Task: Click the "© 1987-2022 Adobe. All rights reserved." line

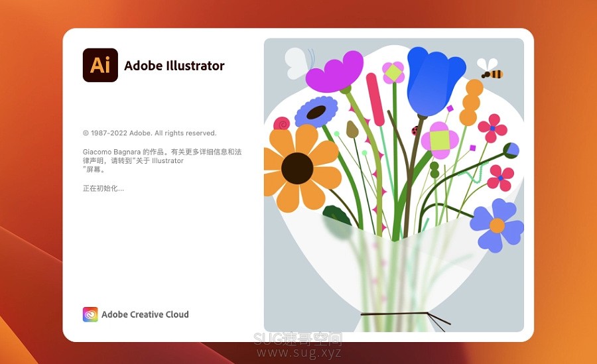Action: (x=150, y=133)
